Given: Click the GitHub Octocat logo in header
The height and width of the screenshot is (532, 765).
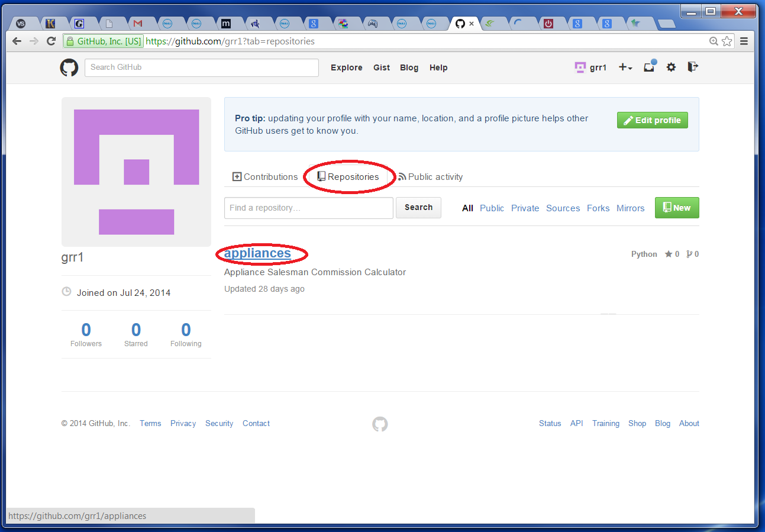Looking at the screenshot, I should pyautogui.click(x=69, y=67).
